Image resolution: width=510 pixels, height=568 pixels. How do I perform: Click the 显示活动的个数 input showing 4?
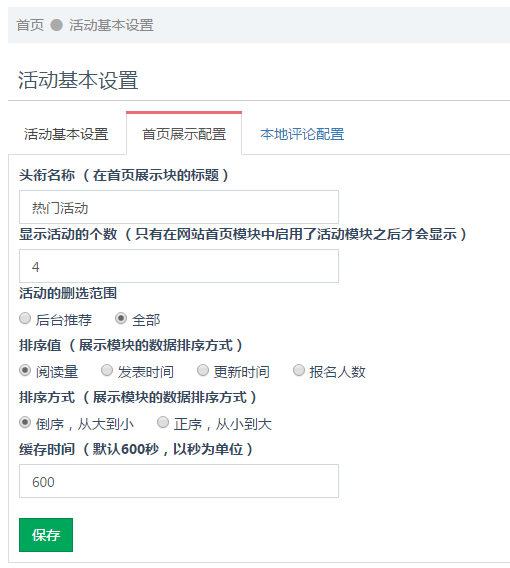[x=179, y=266]
